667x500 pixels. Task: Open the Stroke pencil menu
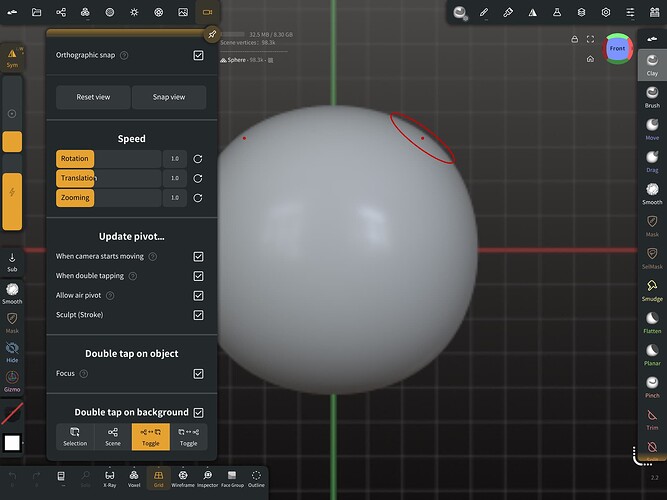click(x=484, y=12)
